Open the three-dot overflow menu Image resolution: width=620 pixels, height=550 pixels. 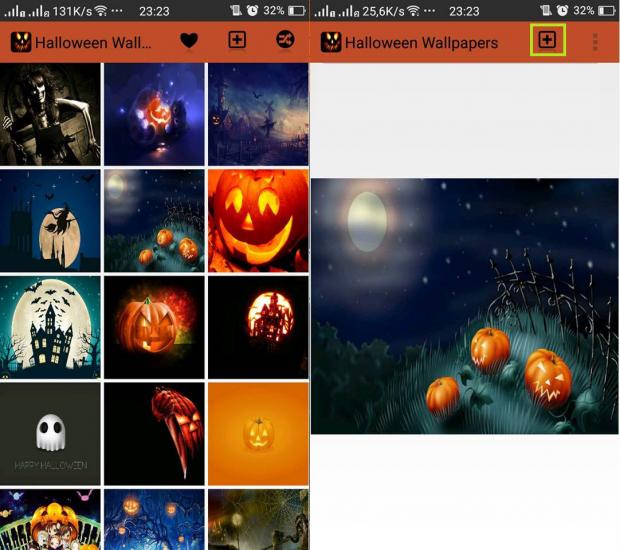(x=596, y=42)
